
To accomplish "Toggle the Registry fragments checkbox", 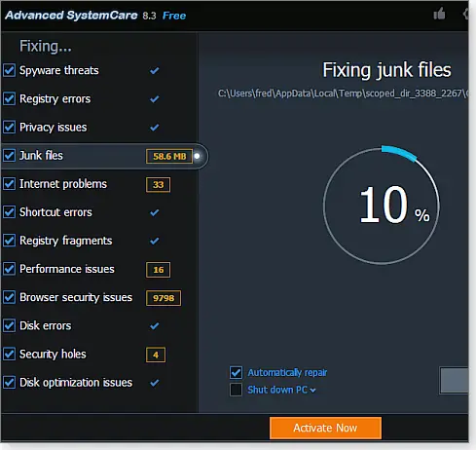I will 9,241.
